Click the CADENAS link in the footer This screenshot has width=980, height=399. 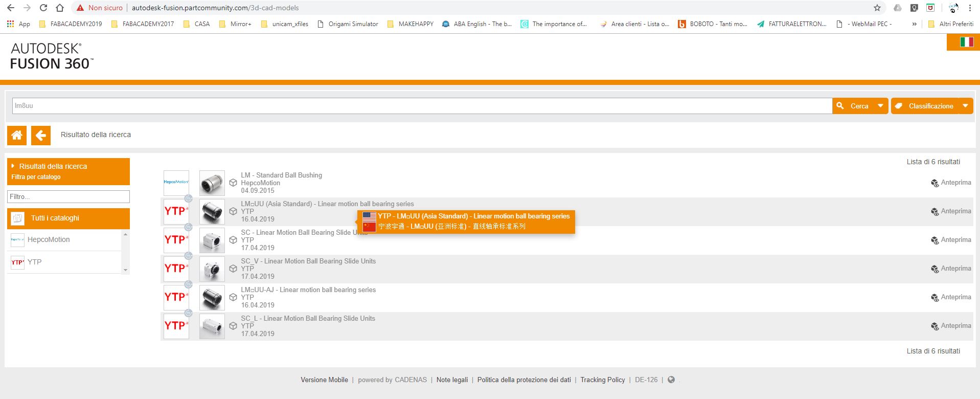(x=411, y=380)
